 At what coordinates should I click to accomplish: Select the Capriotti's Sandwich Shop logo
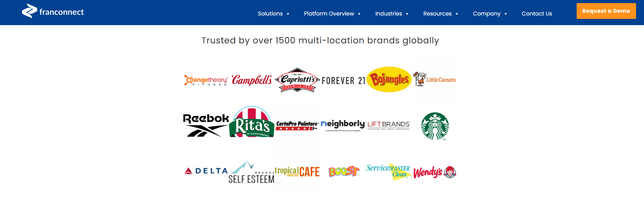point(297,80)
